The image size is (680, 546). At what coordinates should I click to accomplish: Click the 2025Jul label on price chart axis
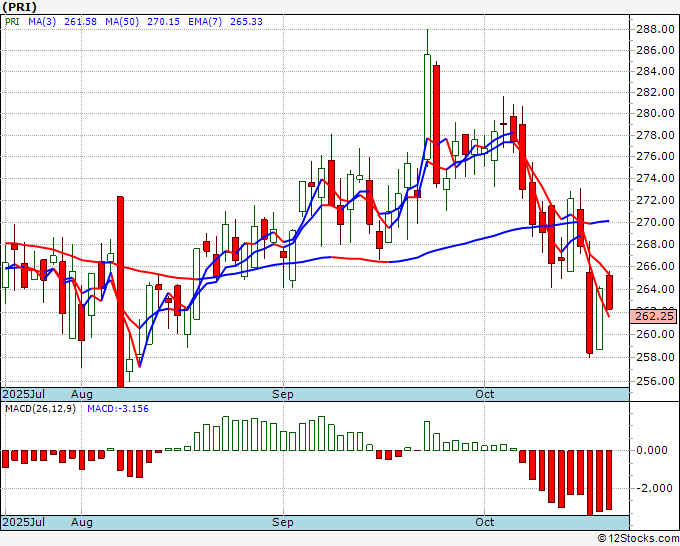24,394
